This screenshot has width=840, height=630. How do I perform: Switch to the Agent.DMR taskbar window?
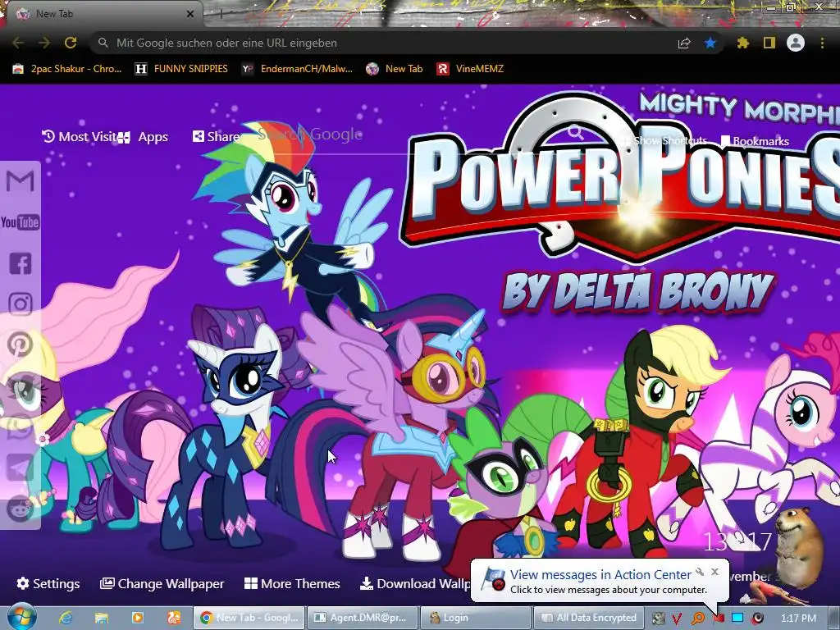pos(363,618)
